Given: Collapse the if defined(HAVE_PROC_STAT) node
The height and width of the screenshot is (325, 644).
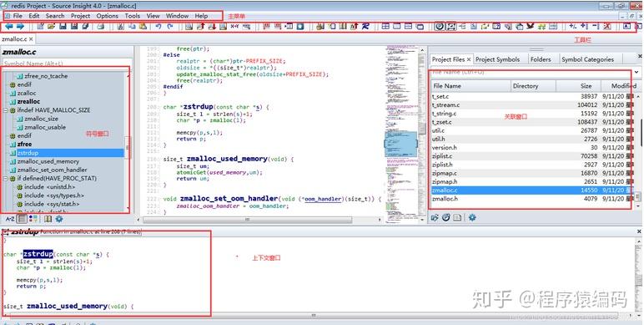Looking at the screenshot, I should click(5, 179).
